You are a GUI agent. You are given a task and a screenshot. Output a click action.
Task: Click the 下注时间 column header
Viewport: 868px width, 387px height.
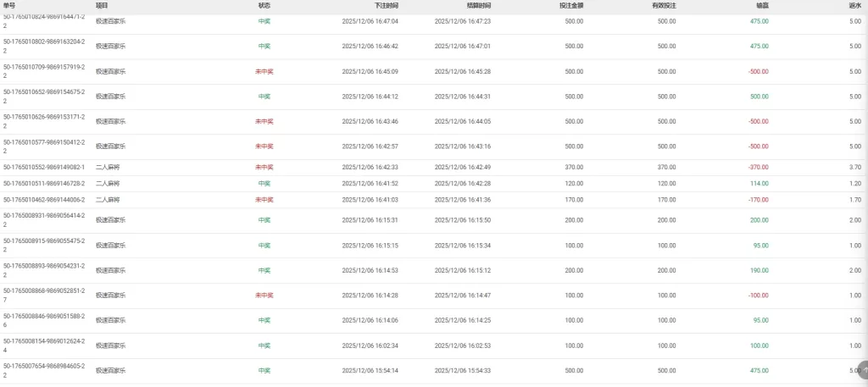[386, 6]
